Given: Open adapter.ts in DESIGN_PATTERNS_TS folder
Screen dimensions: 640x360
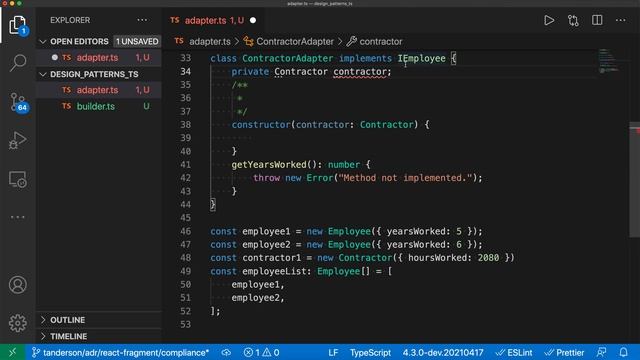Looking at the screenshot, I should pyautogui.click(x=99, y=90).
